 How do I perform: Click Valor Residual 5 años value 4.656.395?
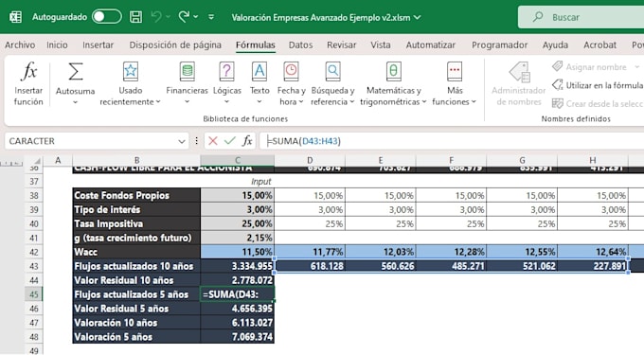238,309
